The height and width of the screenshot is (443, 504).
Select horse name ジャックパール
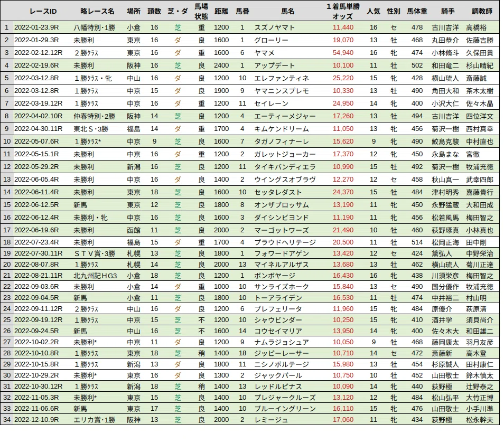coord(278,375)
